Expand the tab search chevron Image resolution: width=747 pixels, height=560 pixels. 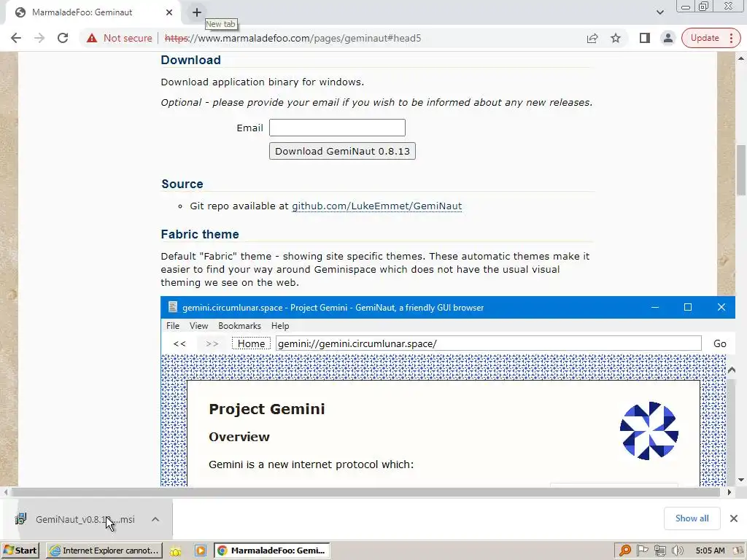(659, 12)
